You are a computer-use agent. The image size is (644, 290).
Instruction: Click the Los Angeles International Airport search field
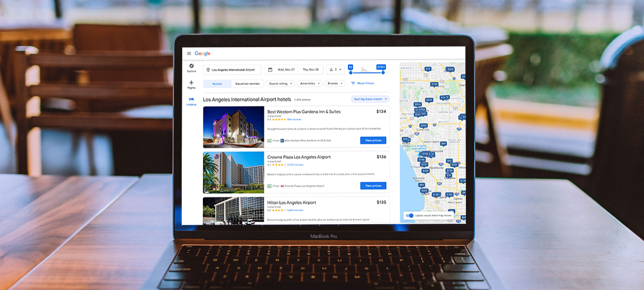232,69
